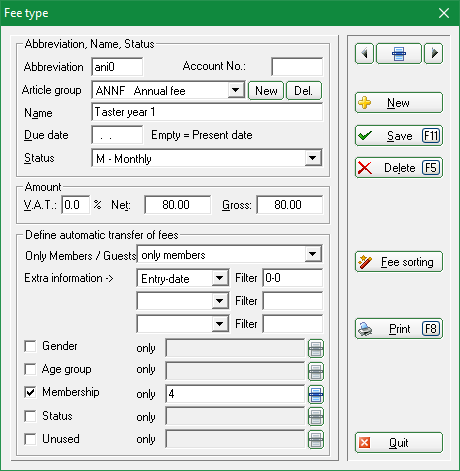460x471 pixels.
Task: Expand the Article group dropdown
Action: [x=236, y=90]
